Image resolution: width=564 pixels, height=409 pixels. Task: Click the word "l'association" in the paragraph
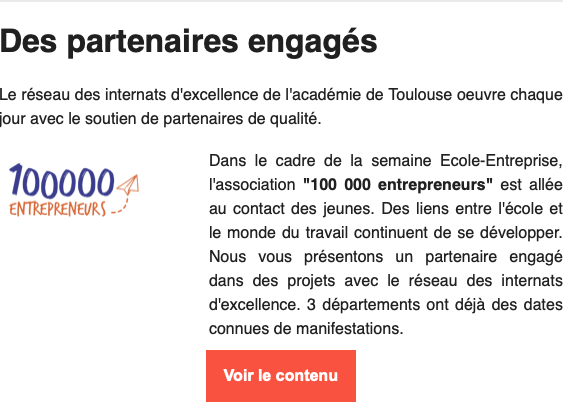[x=252, y=185]
